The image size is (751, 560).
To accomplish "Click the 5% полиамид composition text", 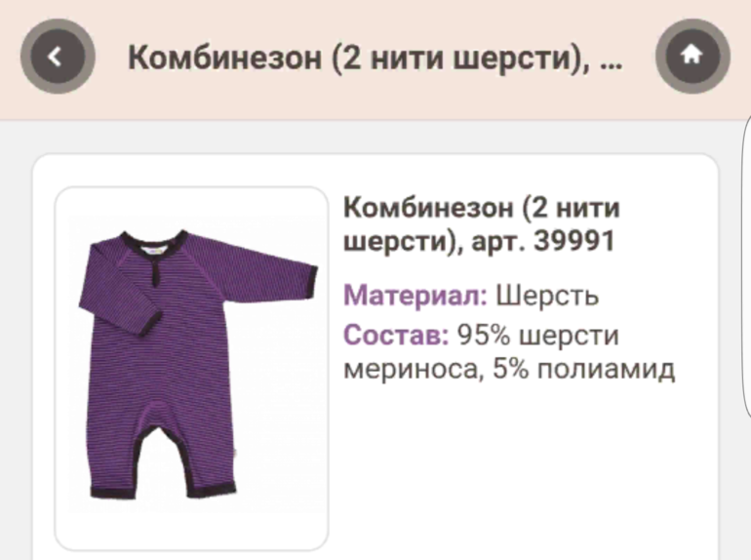I will click(x=584, y=369).
